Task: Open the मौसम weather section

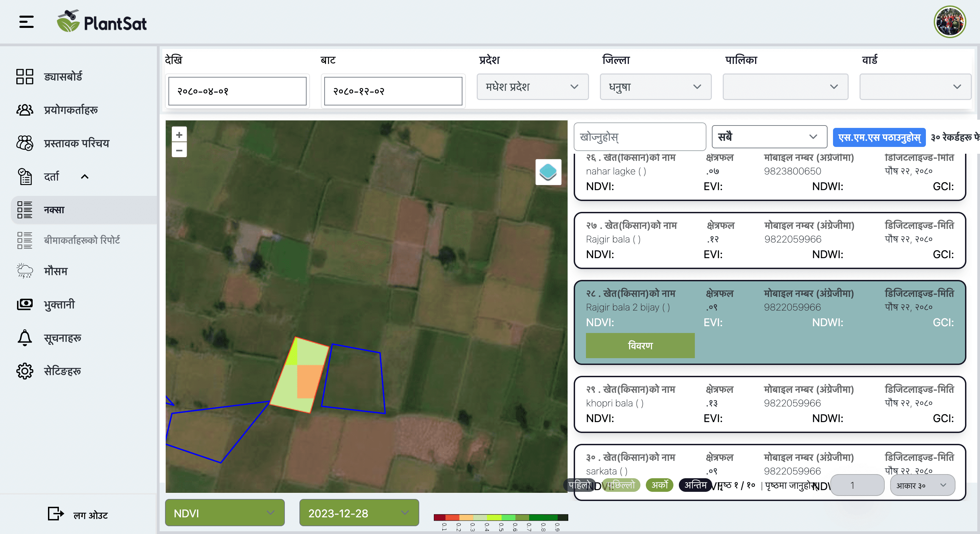Action: coord(55,271)
